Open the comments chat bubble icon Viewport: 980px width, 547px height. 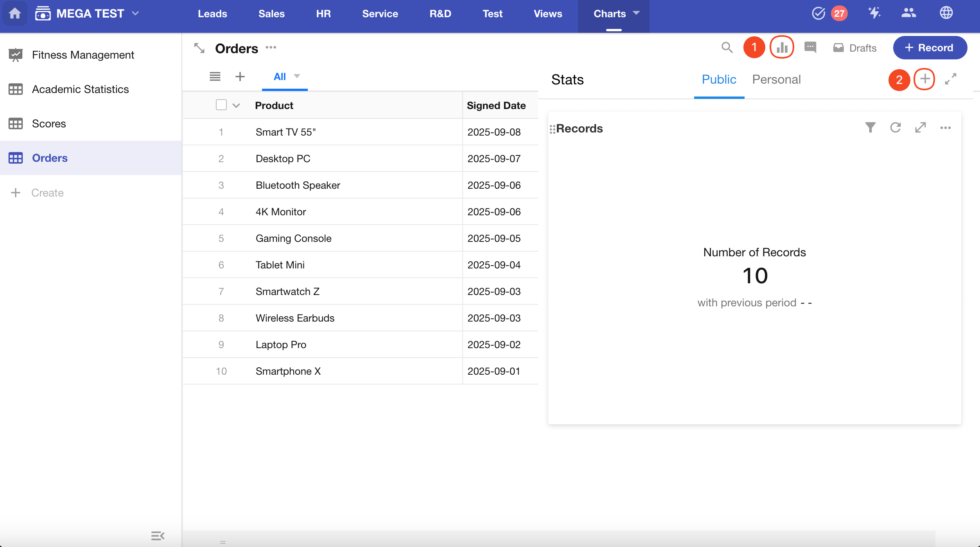(x=810, y=48)
